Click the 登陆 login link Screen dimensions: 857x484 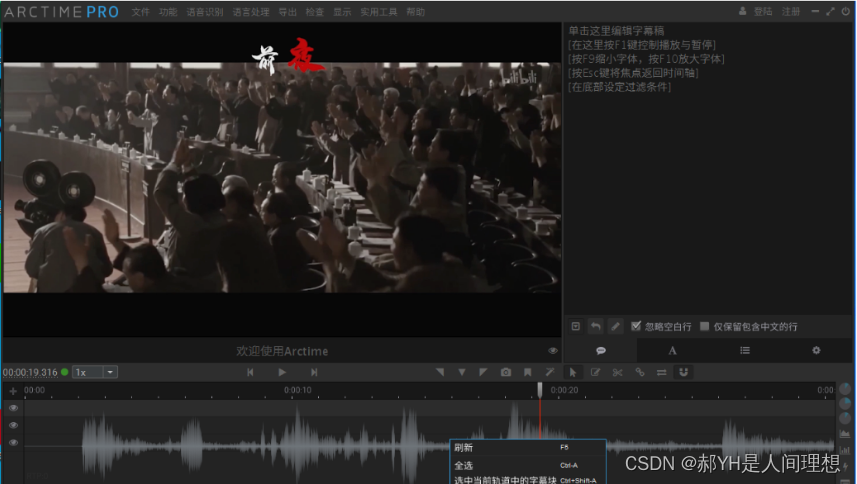pos(762,11)
